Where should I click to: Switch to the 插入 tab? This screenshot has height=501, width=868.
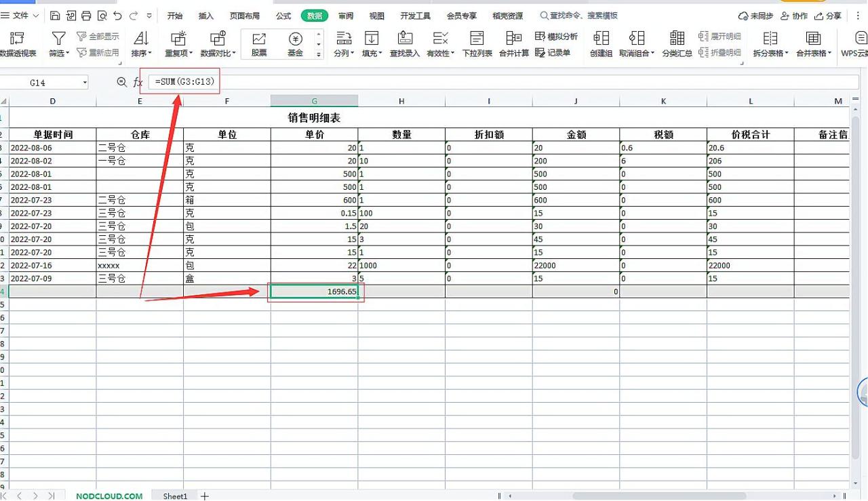[206, 16]
